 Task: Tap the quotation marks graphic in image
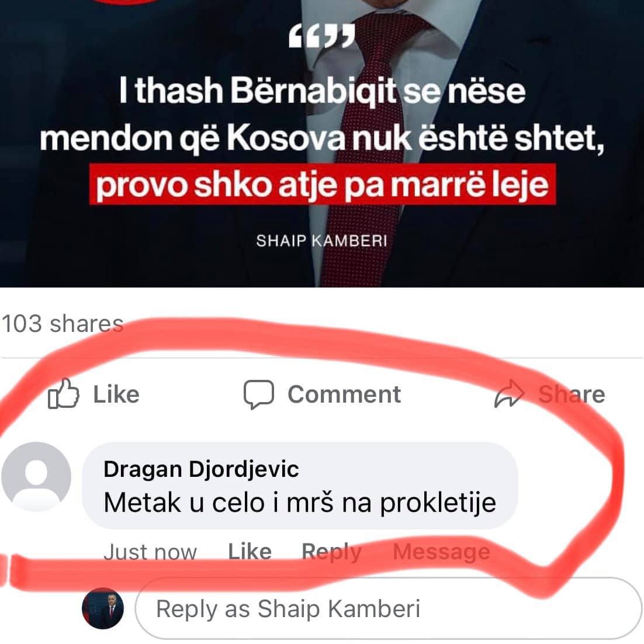pyautogui.click(x=321, y=36)
